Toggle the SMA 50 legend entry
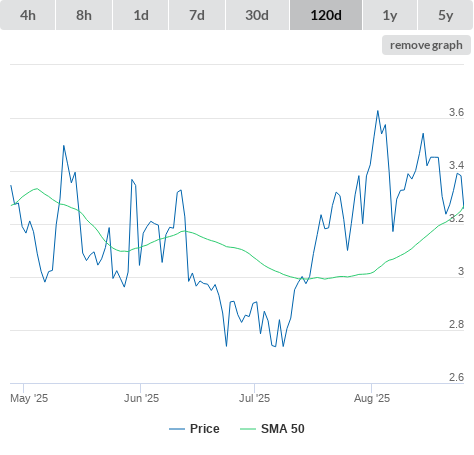The height and width of the screenshot is (455, 474). click(x=283, y=429)
